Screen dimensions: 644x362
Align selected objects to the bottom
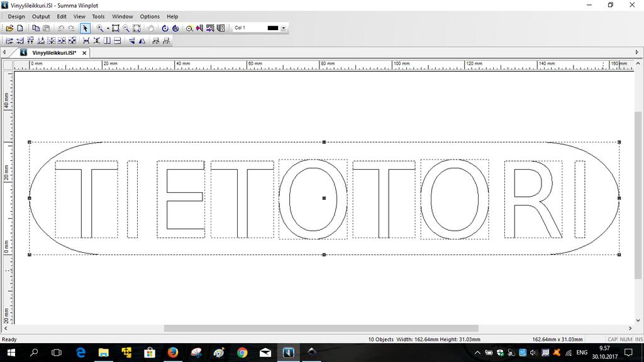pos(41,41)
